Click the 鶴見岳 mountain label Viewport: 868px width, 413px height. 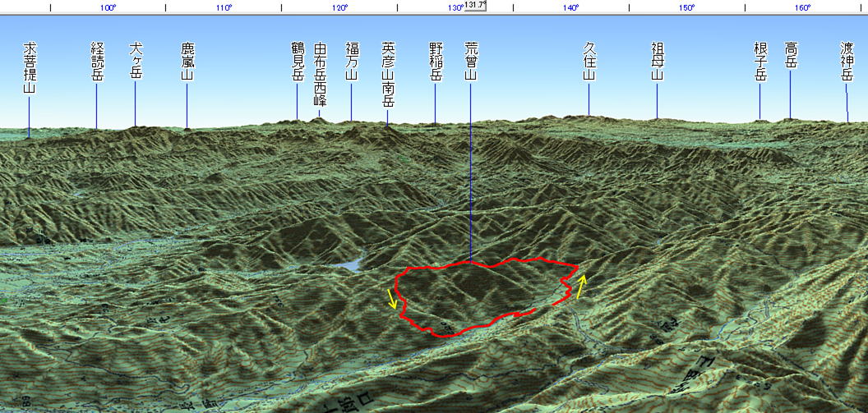click(298, 62)
